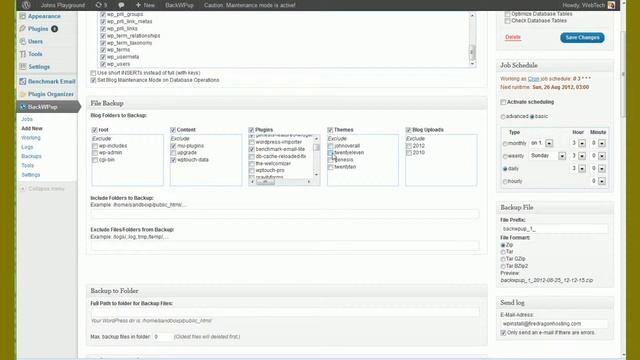
Task: Check the twentyeleven theme exclude box
Action: [330, 153]
